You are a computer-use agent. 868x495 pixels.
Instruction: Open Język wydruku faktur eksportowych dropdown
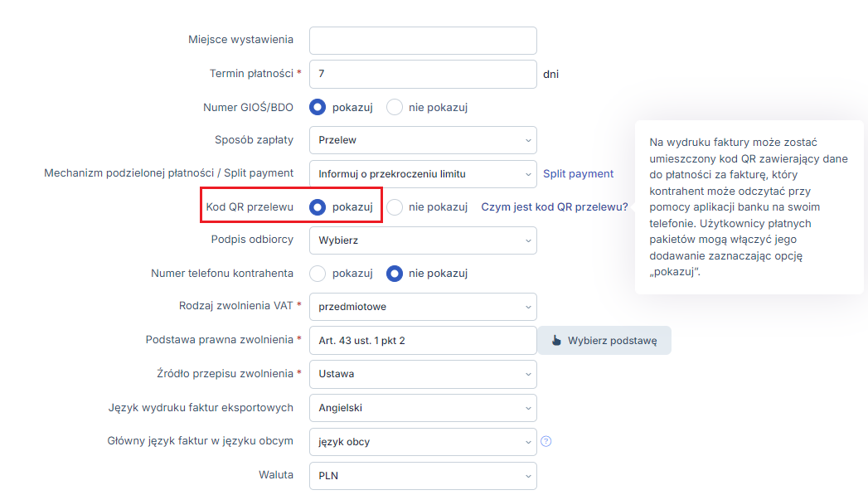tap(423, 408)
